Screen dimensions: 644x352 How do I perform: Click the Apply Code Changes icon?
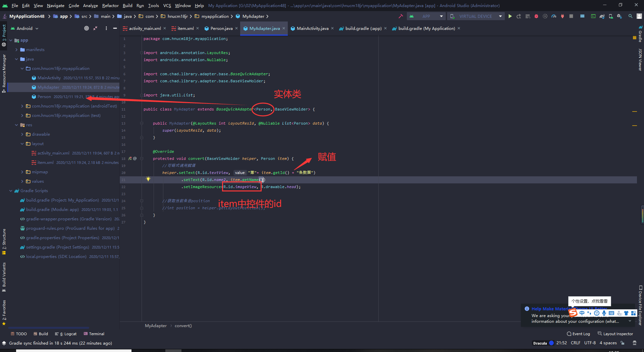(x=528, y=16)
